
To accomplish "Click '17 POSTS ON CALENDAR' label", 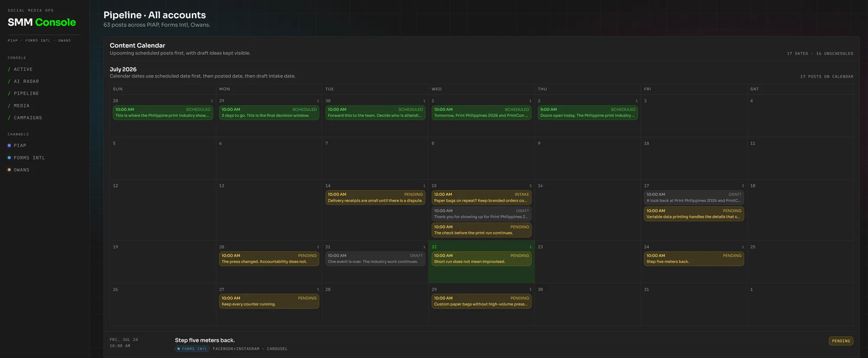I will click(826, 77).
